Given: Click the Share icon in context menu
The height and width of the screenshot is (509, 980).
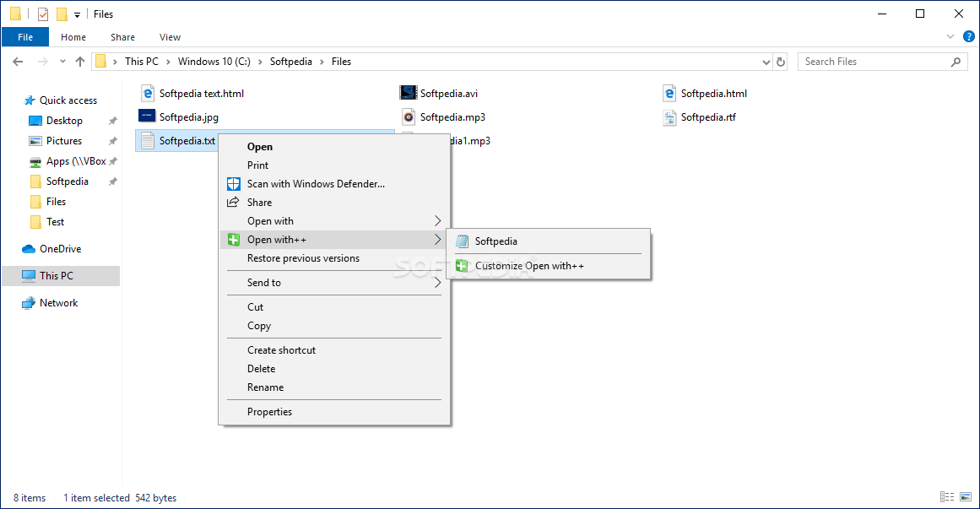Looking at the screenshot, I should click(233, 202).
